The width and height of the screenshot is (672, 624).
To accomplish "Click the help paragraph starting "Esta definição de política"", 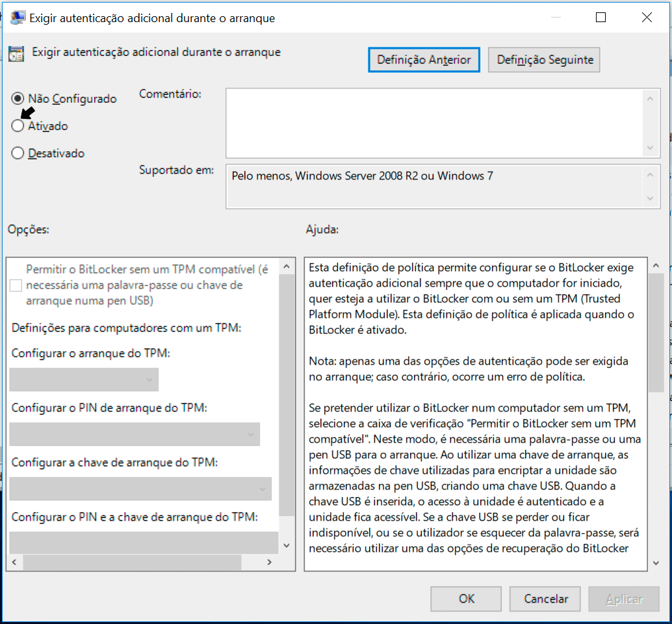I will click(x=471, y=299).
